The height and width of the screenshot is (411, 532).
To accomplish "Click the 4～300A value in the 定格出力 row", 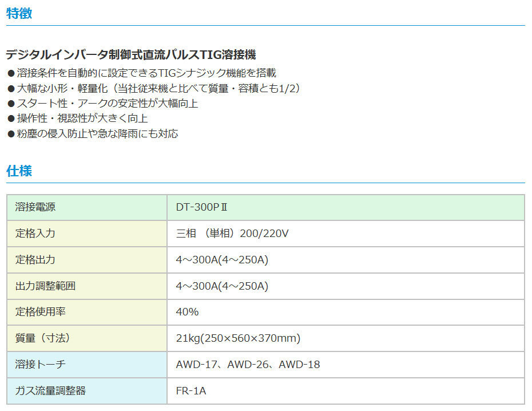I will pyautogui.click(x=222, y=260).
